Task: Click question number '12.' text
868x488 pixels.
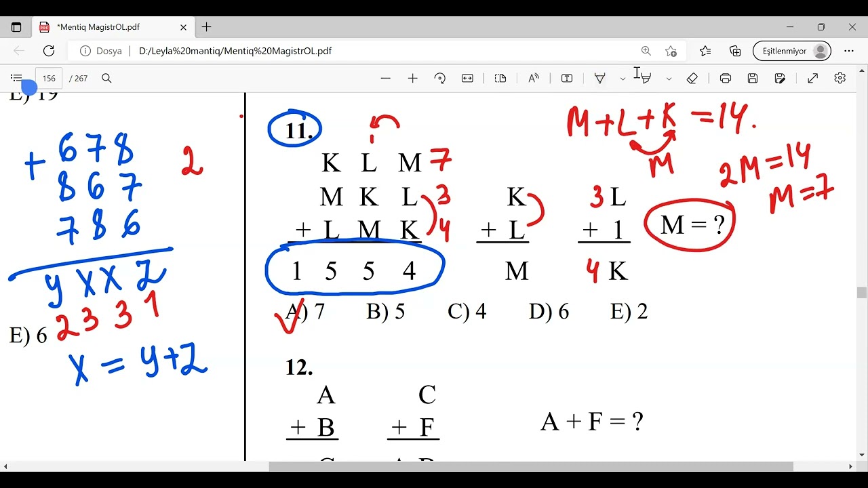Action: (x=299, y=367)
